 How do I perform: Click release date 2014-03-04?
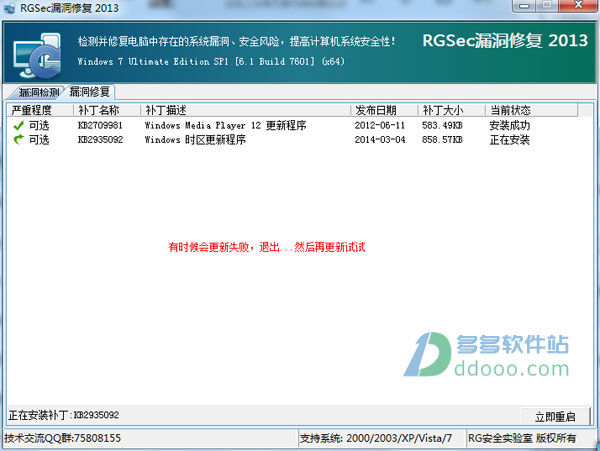tap(380, 140)
